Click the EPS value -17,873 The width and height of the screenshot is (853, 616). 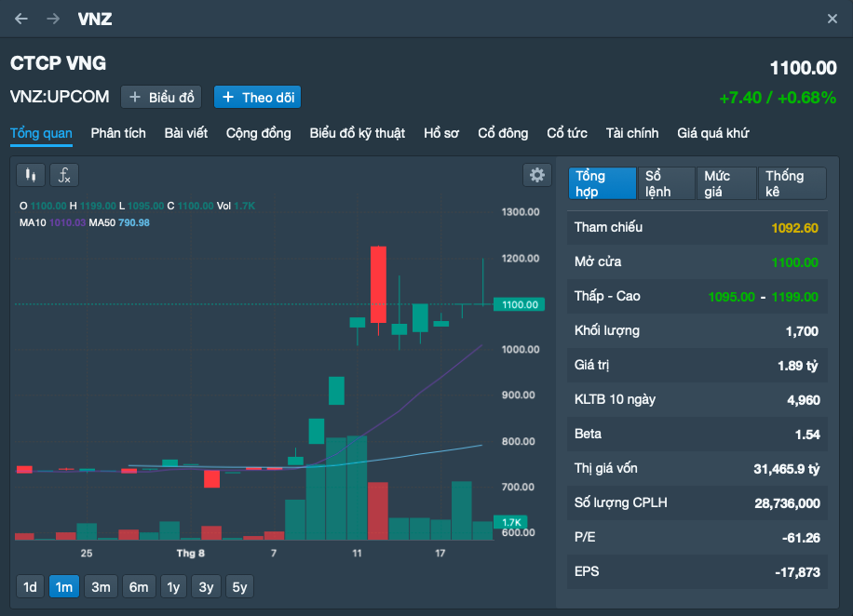point(797,572)
